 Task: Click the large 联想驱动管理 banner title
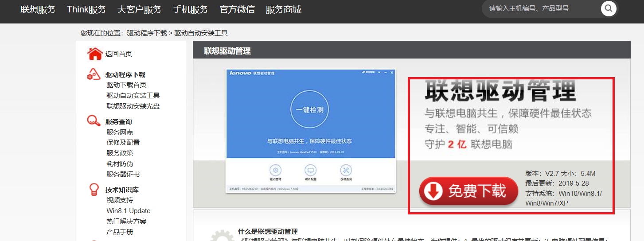tap(500, 91)
